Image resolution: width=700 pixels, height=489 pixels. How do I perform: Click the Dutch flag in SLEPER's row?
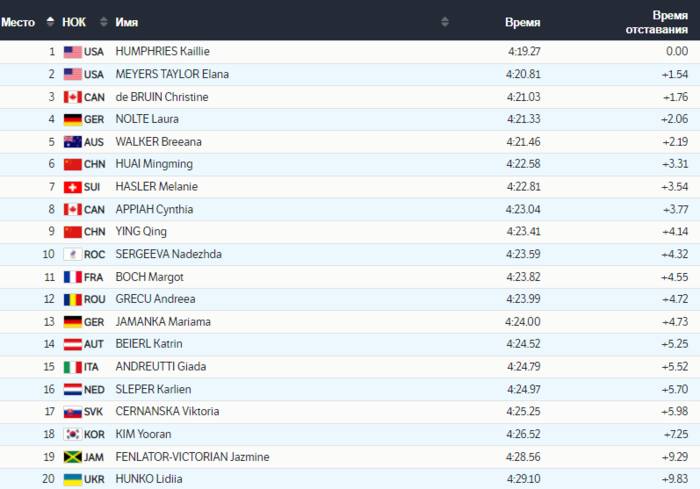click(x=72, y=389)
